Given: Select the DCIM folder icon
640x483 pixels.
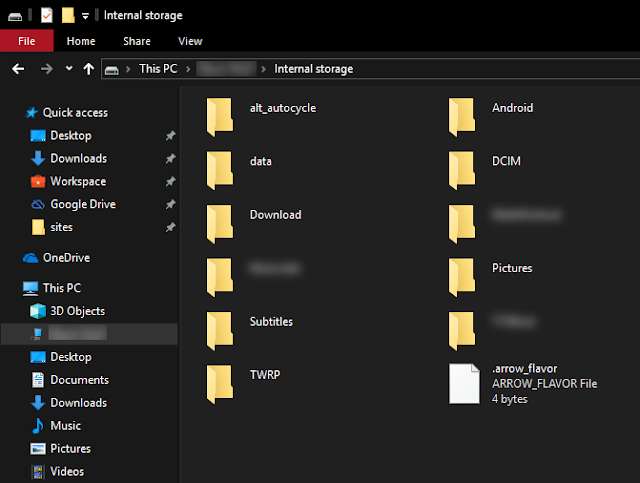Looking at the screenshot, I should pos(462,170).
